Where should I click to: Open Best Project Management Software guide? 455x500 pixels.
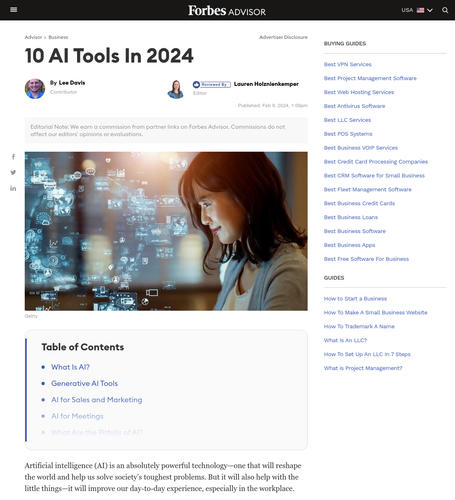click(x=370, y=78)
